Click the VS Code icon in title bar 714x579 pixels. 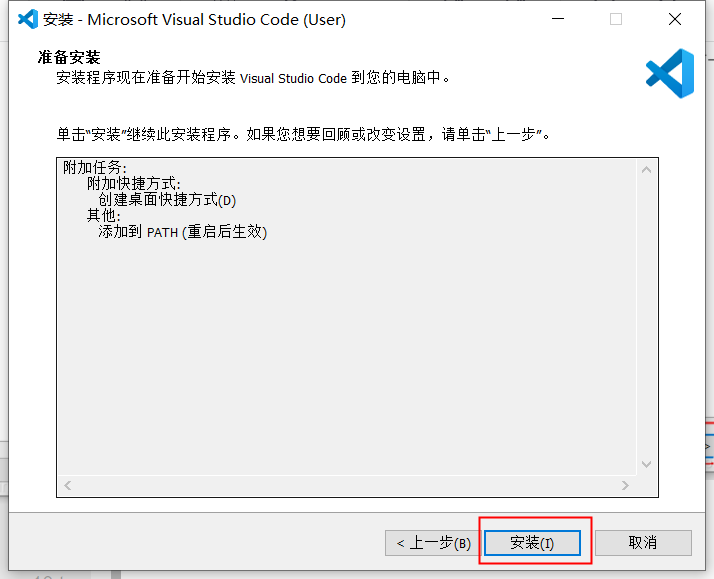pos(28,19)
